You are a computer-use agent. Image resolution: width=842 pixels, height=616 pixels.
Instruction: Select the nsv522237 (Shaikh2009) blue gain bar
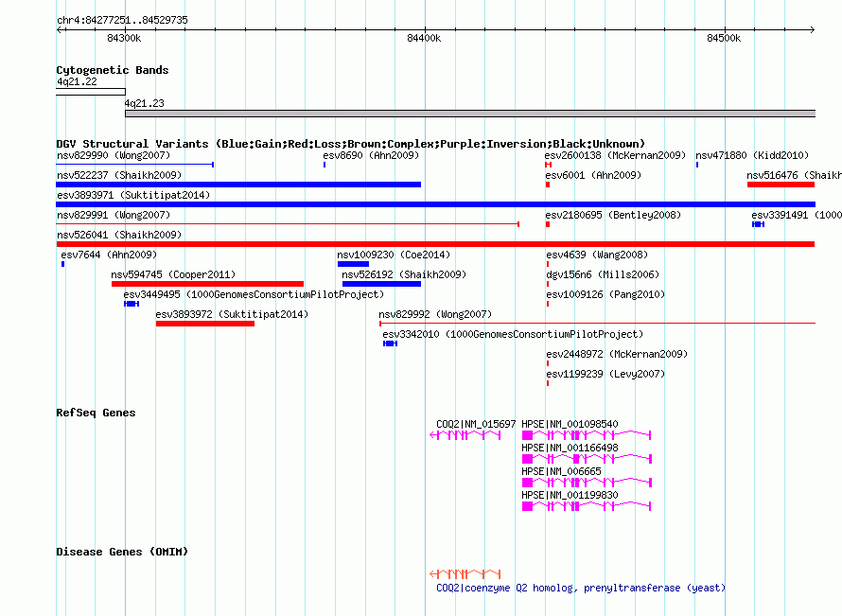click(x=238, y=185)
